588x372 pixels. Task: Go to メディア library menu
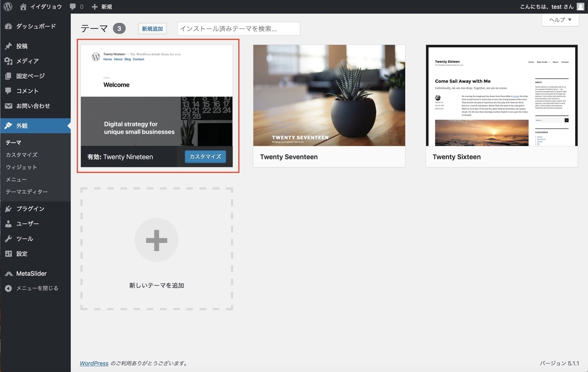coord(35,61)
